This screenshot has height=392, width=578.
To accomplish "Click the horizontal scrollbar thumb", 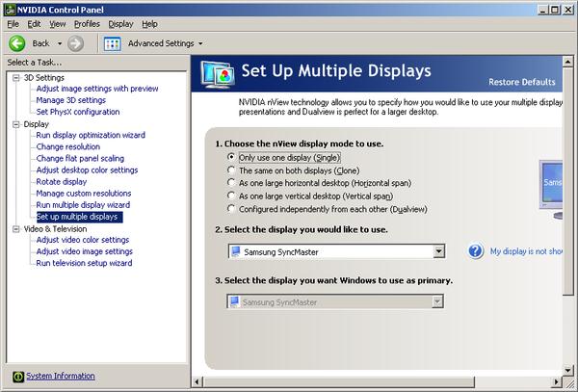I will (339, 382).
